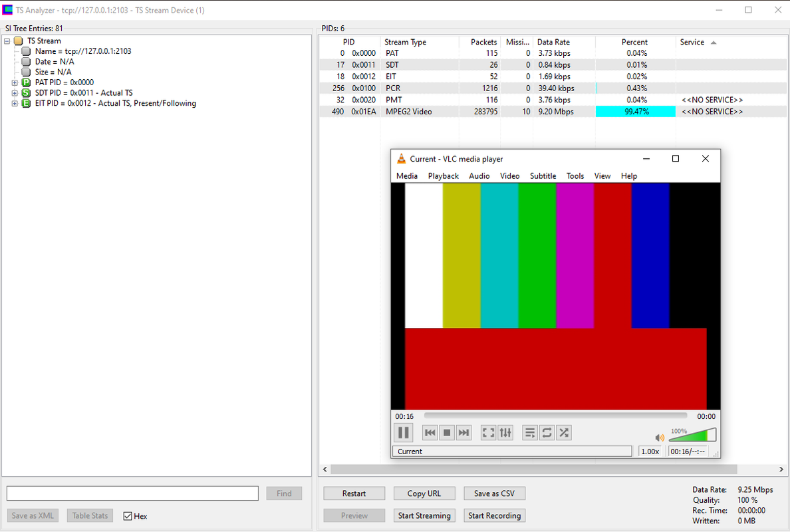Open VLC Tools menu
Image resolution: width=790 pixels, height=532 pixels.
pyautogui.click(x=575, y=176)
